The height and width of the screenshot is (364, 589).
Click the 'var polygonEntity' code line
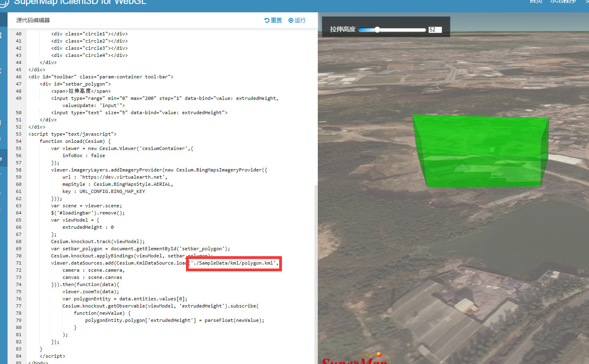[x=125, y=299]
